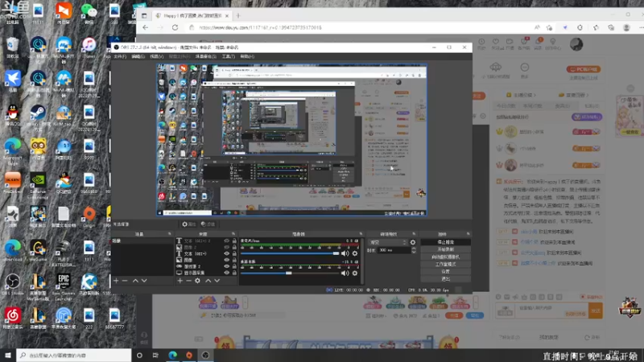This screenshot has width=644, height=362.
Task: Pop out the 混音器 dock panel
Action: pos(361,234)
